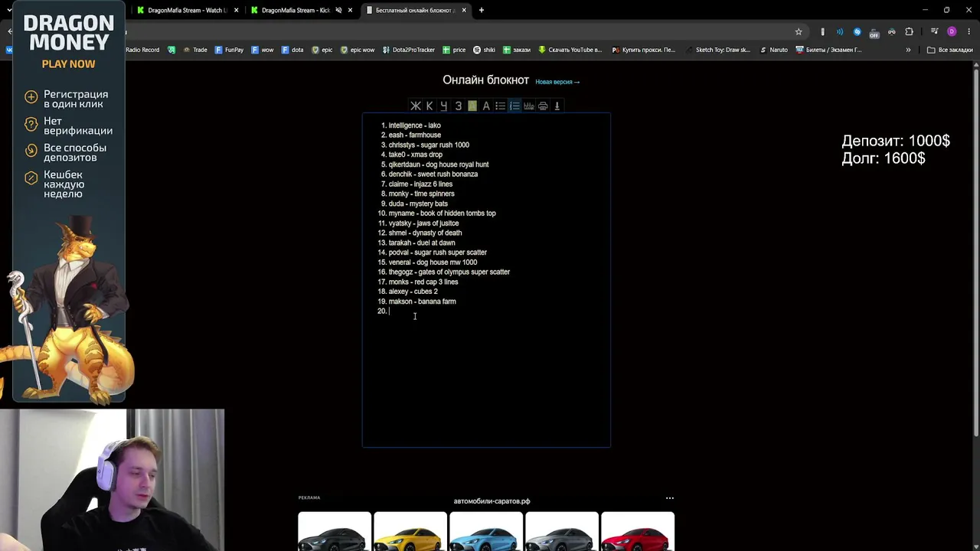Download the note with the arrow icon

[x=557, y=106]
